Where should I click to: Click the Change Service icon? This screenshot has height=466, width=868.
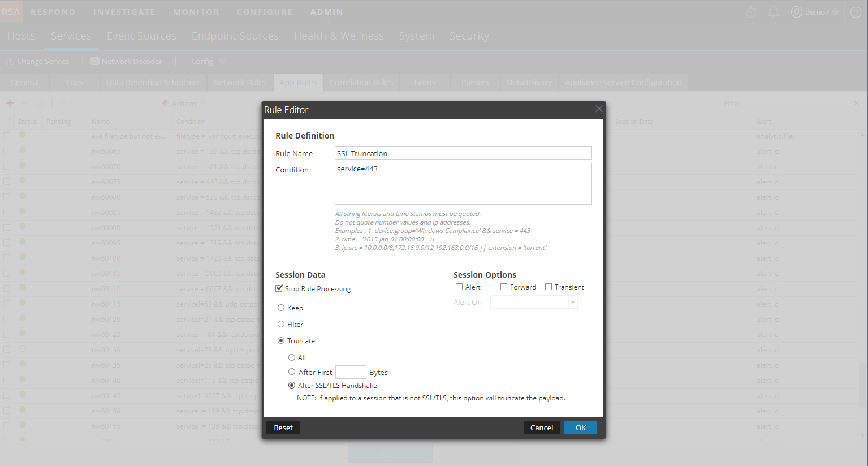click(10, 61)
